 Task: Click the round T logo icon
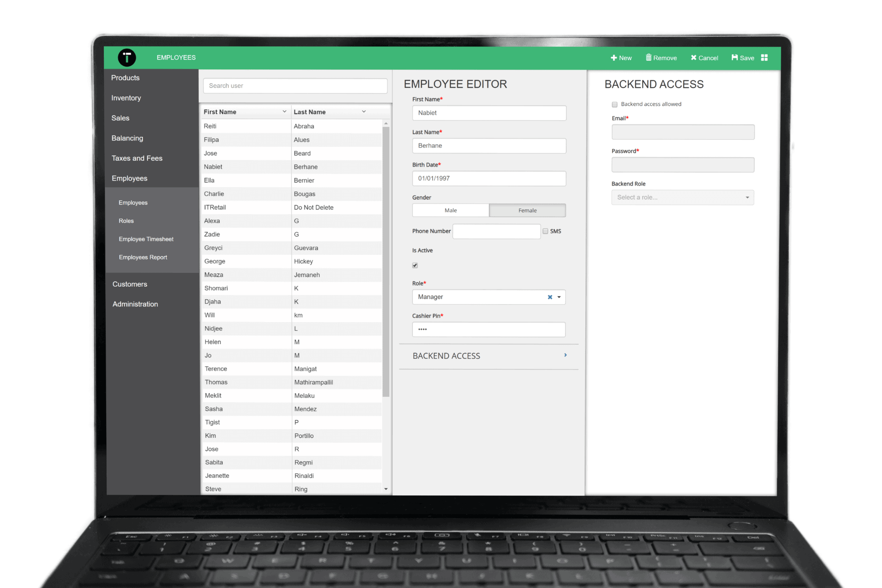click(x=127, y=57)
